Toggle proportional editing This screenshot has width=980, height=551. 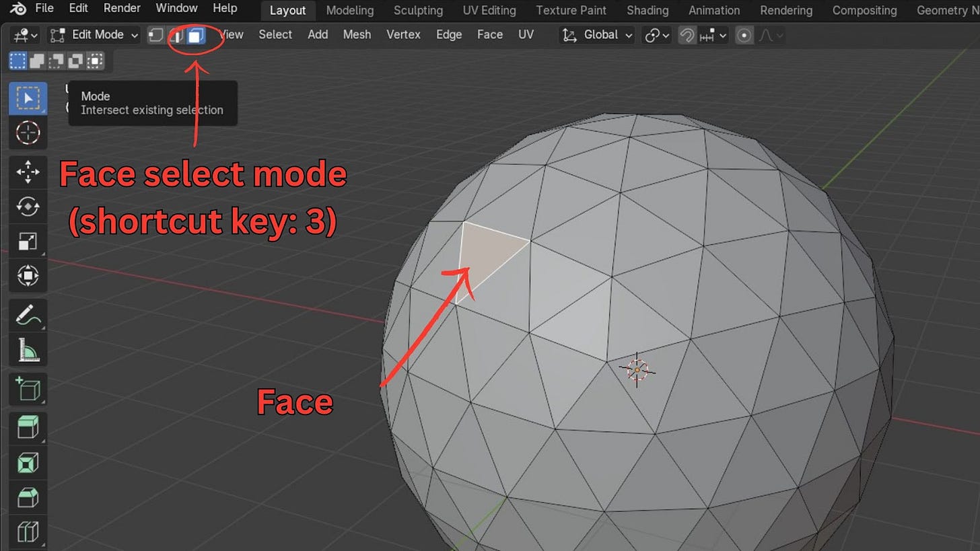tap(744, 35)
